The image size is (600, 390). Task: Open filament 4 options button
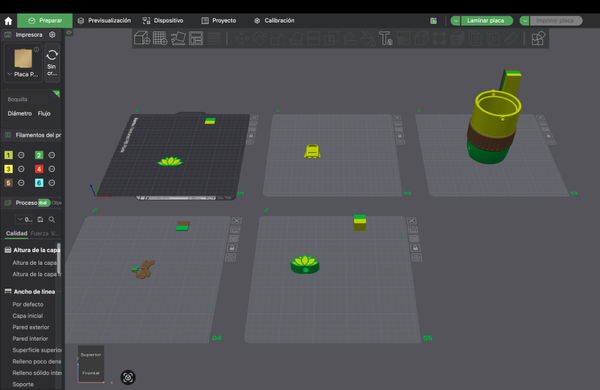pyautogui.click(x=52, y=169)
